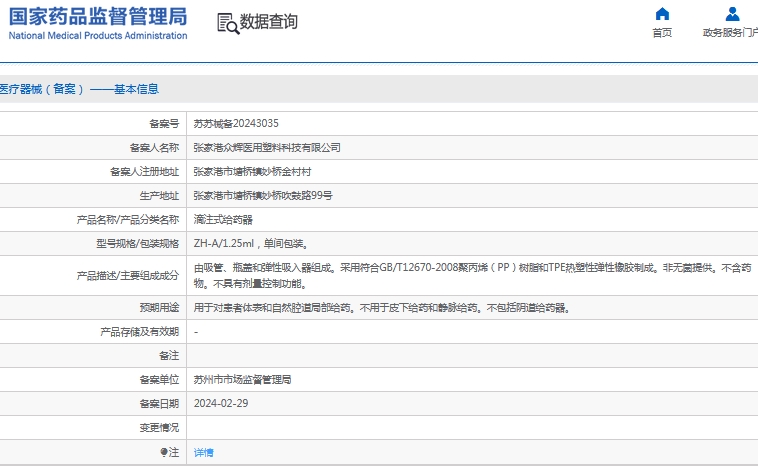Open the 首页 home icon

662,14
